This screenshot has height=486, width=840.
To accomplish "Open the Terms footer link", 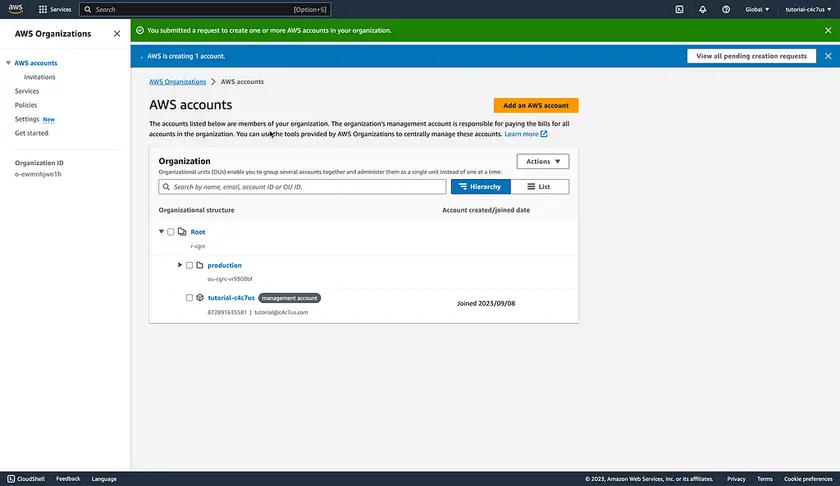I will tap(764, 478).
